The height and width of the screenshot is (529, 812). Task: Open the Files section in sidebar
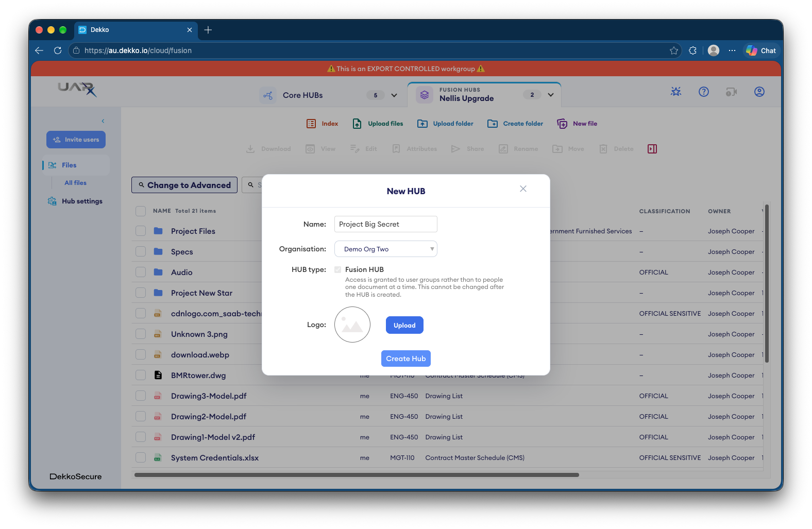(76, 165)
